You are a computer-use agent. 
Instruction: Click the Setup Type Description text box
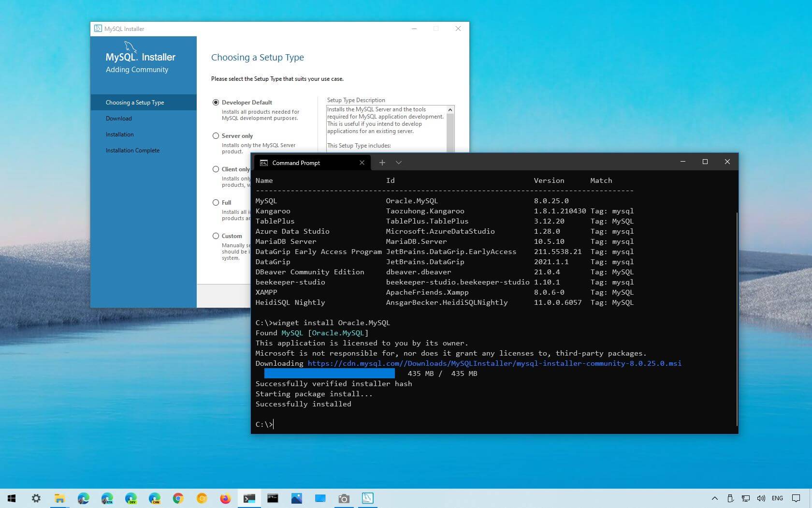387,128
